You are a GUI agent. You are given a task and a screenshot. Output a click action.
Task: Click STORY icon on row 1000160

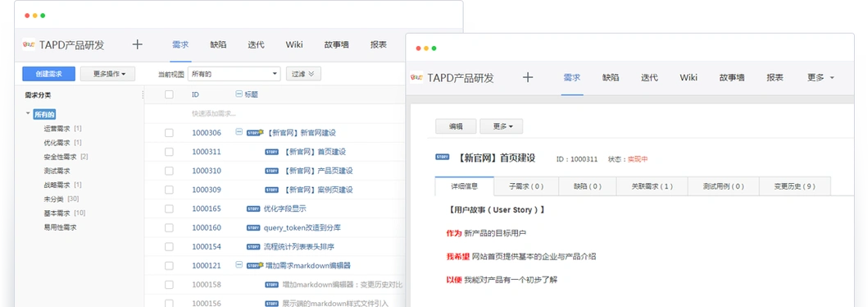[x=253, y=227]
